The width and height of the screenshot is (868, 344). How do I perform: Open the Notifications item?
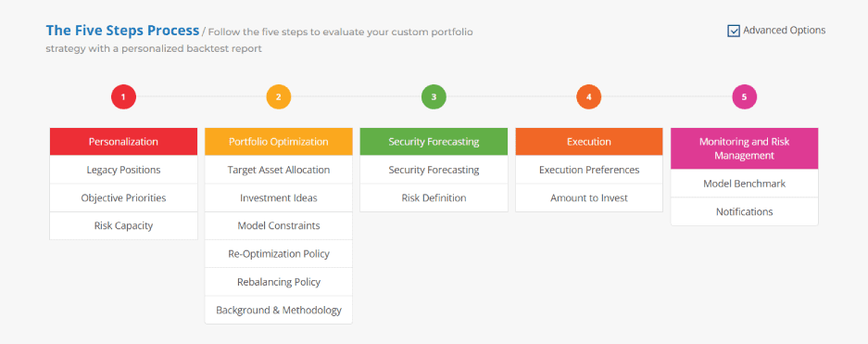(x=745, y=211)
